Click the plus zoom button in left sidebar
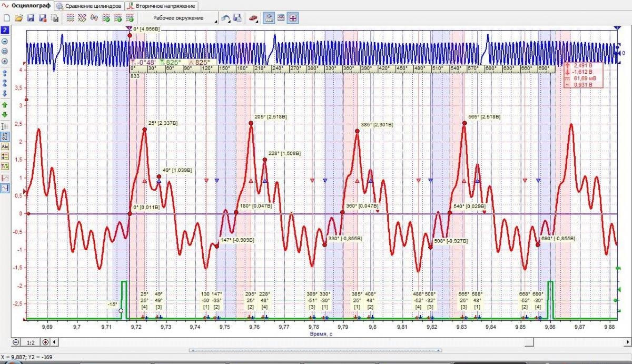 tap(5, 61)
